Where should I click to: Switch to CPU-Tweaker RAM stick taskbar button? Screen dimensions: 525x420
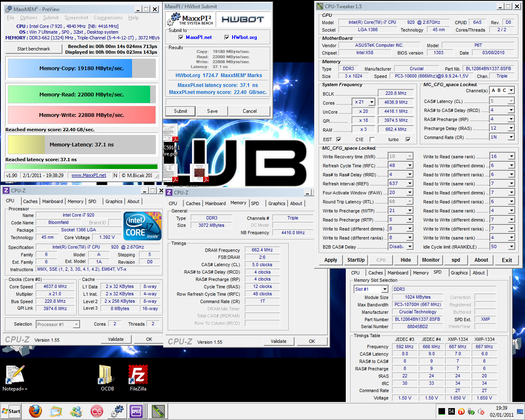point(158,411)
